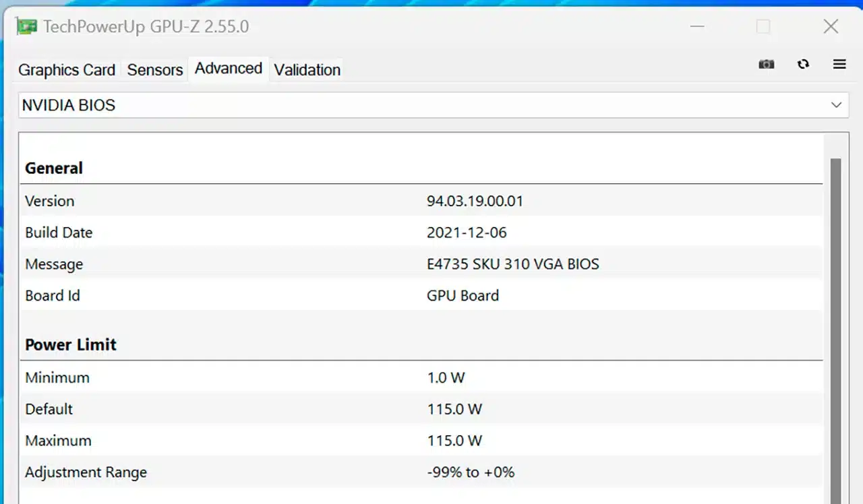The height and width of the screenshot is (504, 863).
Task: Click the Maximum 115.0 W value
Action: click(454, 441)
